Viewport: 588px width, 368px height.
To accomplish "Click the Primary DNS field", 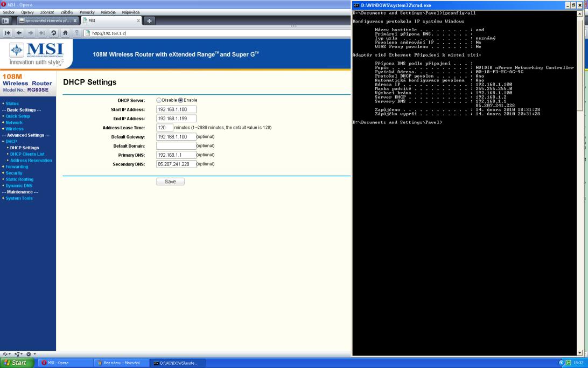I will 176,155.
